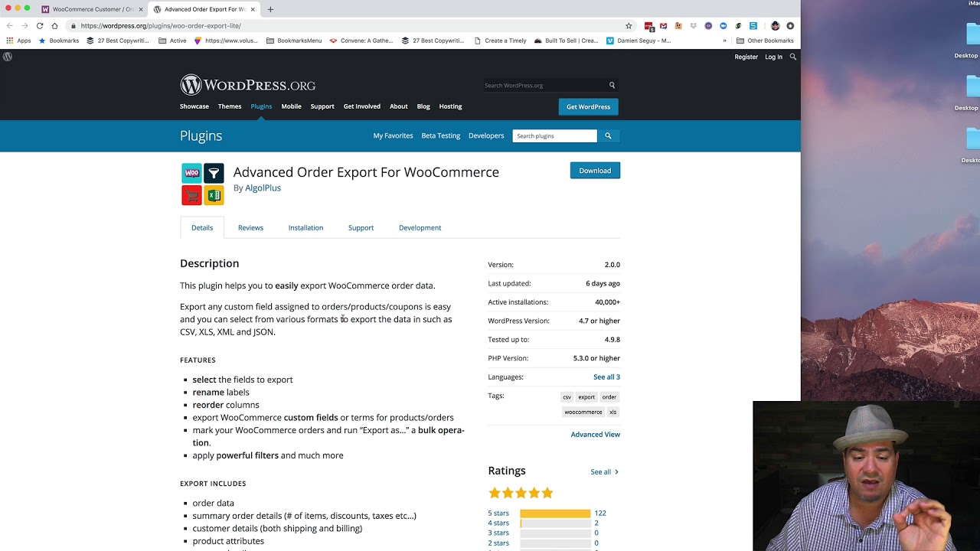
Task: Open the Advanced View link
Action: (x=595, y=434)
